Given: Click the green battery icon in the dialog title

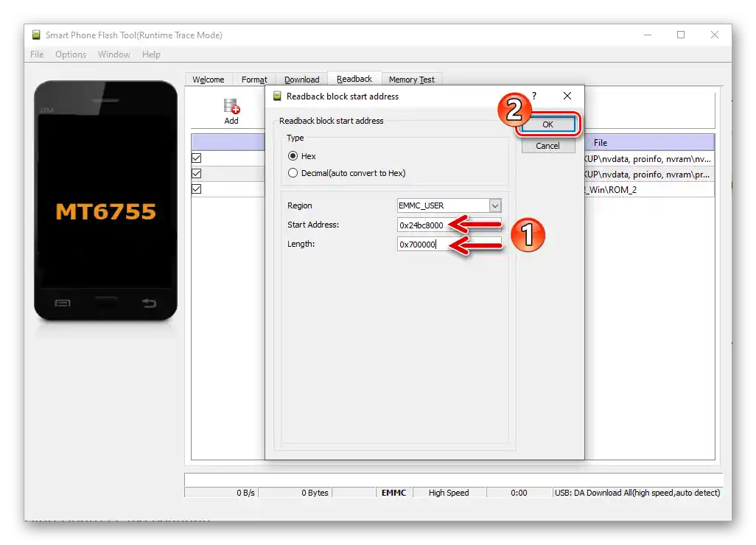Looking at the screenshot, I should point(278,96).
